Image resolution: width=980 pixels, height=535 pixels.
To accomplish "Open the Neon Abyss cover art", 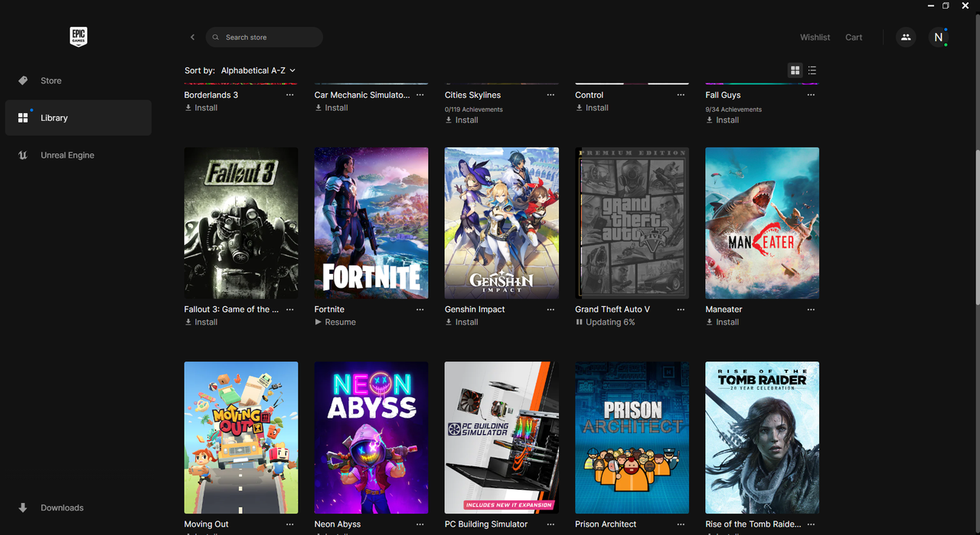I will coord(371,438).
